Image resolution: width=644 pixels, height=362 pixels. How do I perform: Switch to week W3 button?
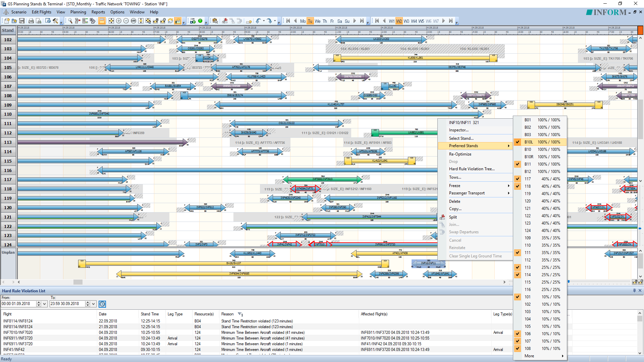(x=406, y=21)
